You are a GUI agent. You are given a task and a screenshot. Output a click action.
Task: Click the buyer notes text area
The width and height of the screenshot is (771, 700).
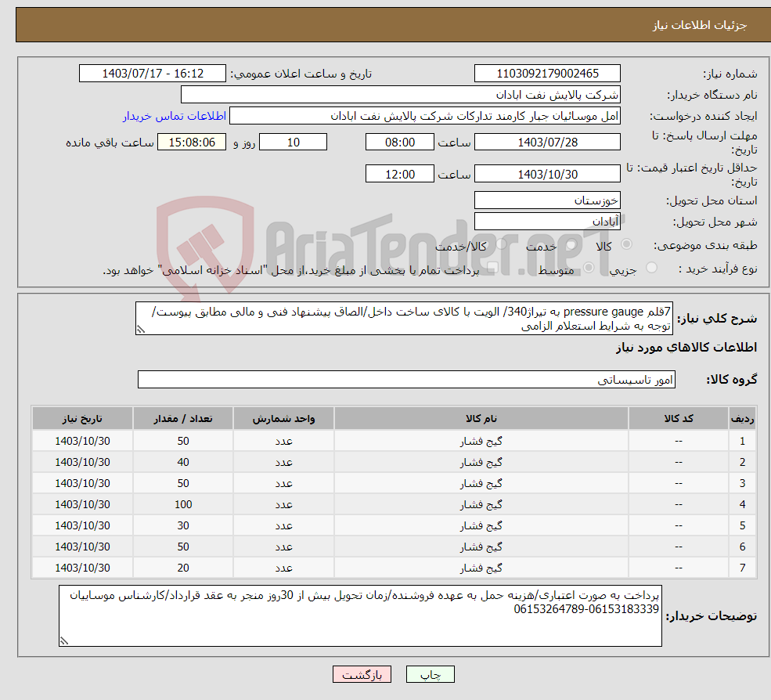360,616
